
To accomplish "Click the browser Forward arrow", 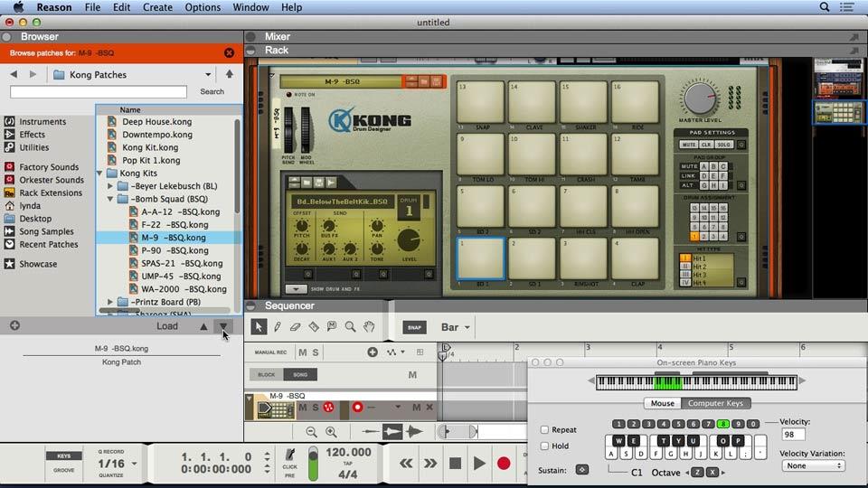I will click(x=33, y=74).
